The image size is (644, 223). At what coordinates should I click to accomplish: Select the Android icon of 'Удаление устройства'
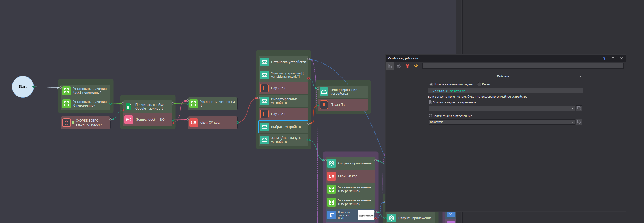pyautogui.click(x=264, y=75)
